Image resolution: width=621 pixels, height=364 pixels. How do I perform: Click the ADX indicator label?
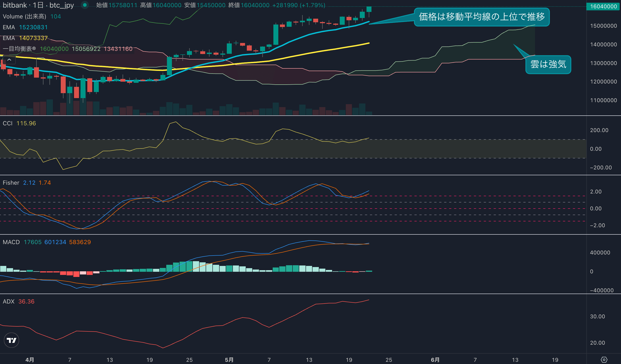pyautogui.click(x=8, y=301)
